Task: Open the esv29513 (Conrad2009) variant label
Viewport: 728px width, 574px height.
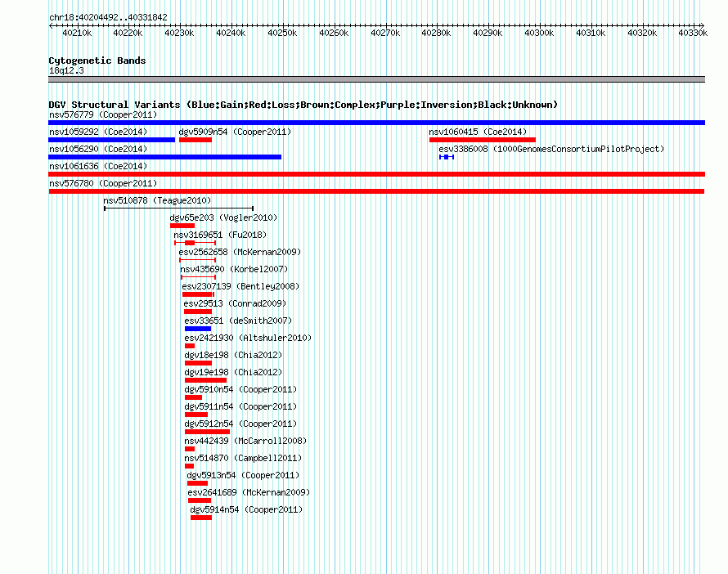Action: (x=235, y=303)
